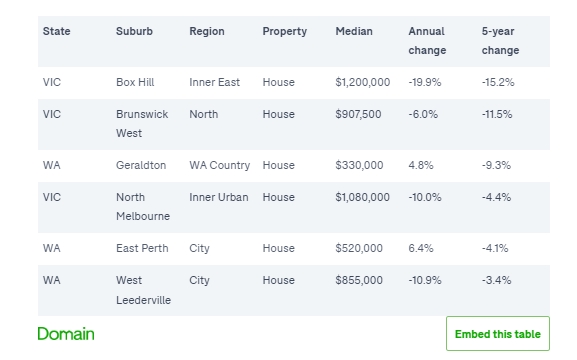577x360 pixels.
Task: Click the North Melbourne suburb cell
Action: pyautogui.click(x=143, y=207)
